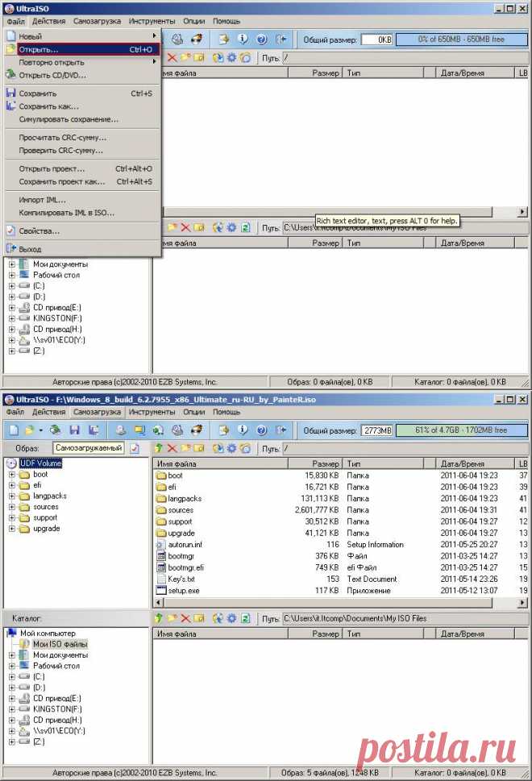
Task: Click Open file icon in ISO window toolbar
Action: pyautogui.click(x=29, y=430)
